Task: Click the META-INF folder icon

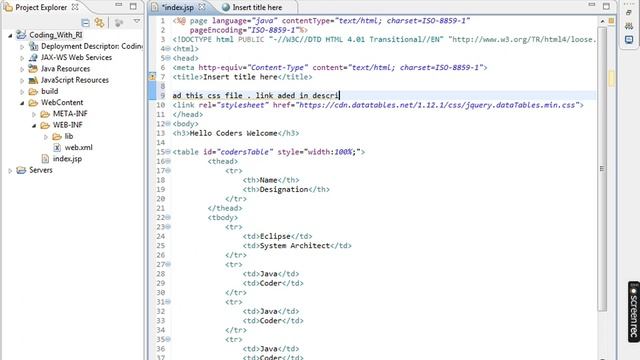Action: pos(45,114)
